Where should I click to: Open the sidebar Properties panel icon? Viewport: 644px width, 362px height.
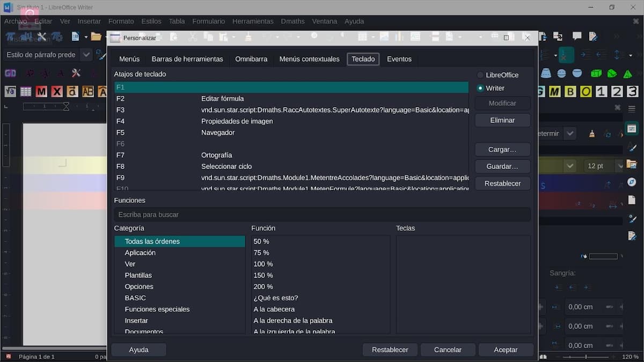point(632,129)
